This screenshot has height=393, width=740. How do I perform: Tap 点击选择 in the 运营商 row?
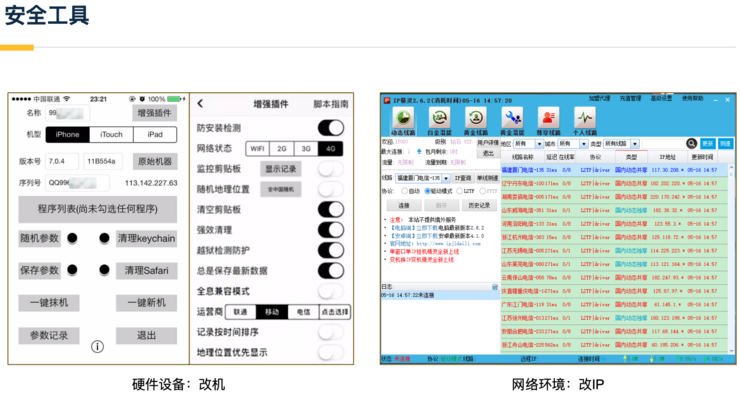click(x=335, y=312)
